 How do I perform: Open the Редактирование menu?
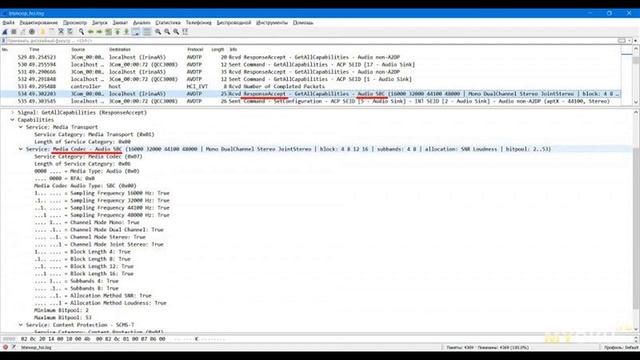(39, 23)
